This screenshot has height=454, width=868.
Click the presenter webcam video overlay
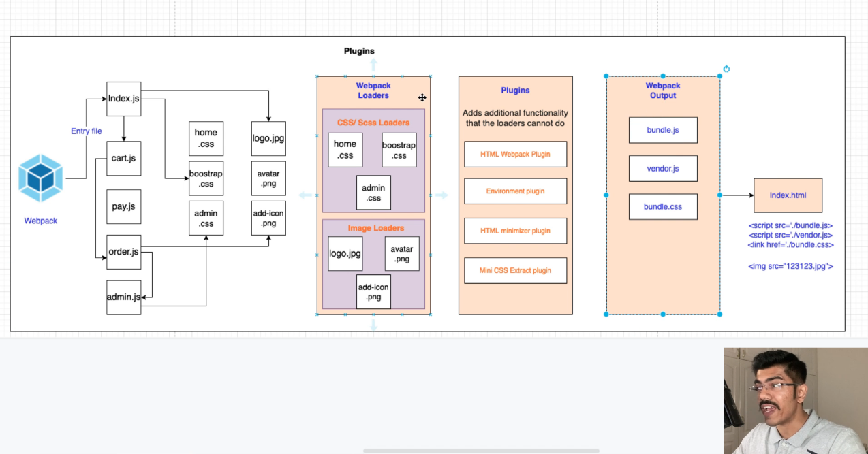(796, 401)
